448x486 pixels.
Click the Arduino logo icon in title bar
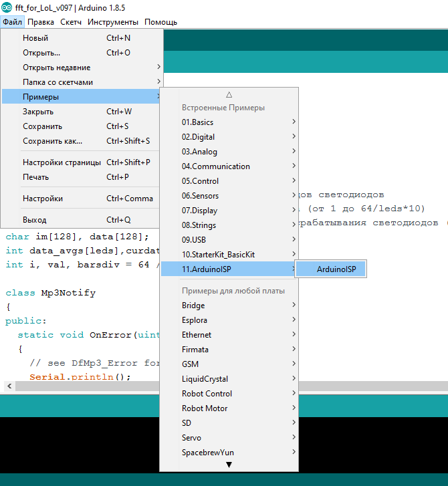pyautogui.click(x=7, y=7)
